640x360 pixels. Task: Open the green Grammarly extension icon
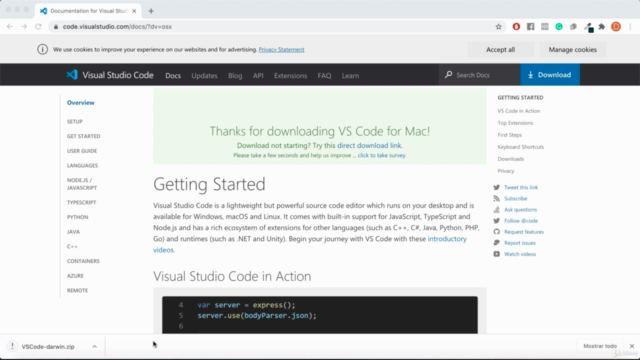[559, 27]
